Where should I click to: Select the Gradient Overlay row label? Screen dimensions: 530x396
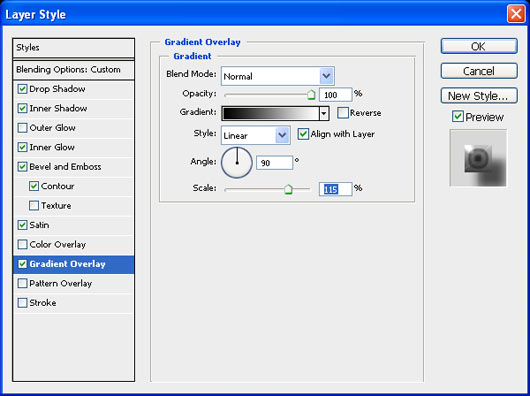click(x=67, y=264)
